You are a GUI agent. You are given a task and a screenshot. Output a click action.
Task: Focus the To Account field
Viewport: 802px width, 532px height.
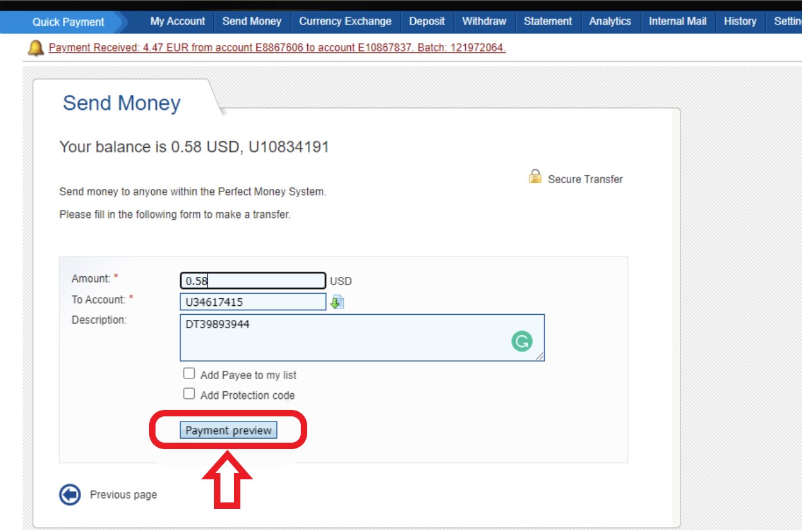click(253, 302)
